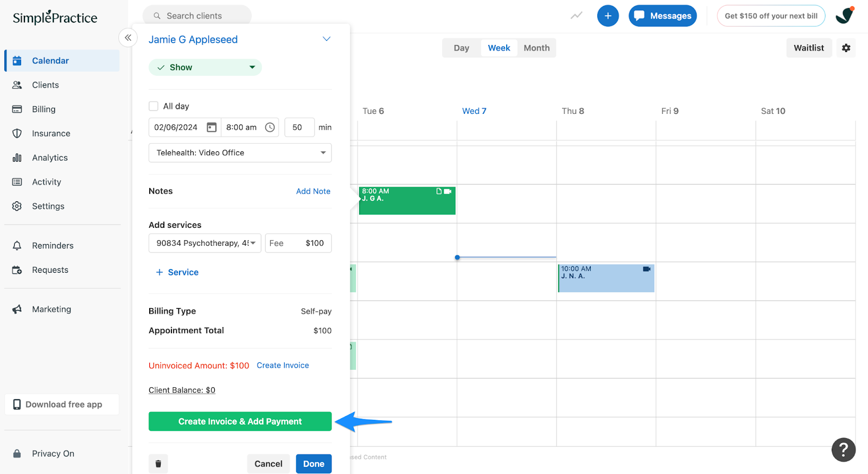Open Jamie G Appleseed client link
Screen dimensions: 868x474
click(193, 40)
